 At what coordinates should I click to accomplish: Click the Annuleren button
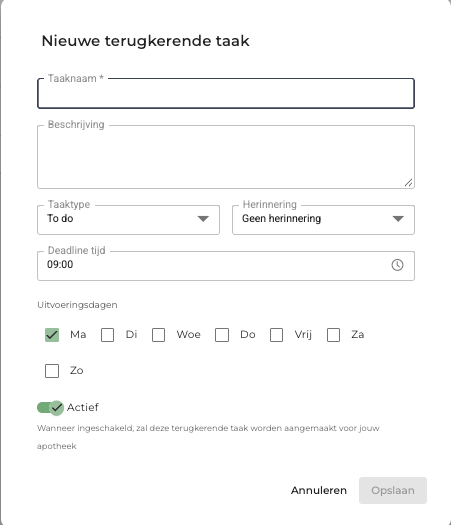pos(319,491)
